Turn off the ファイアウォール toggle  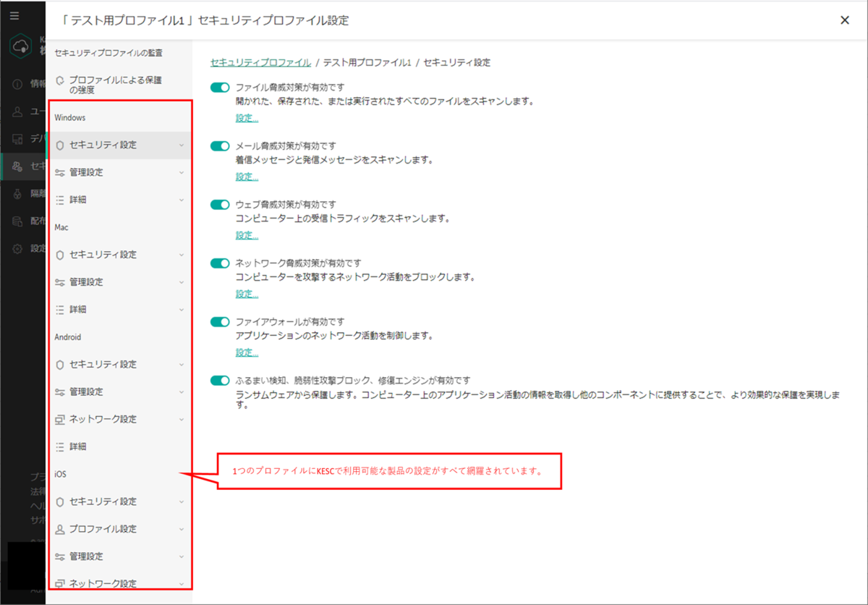pyautogui.click(x=219, y=321)
